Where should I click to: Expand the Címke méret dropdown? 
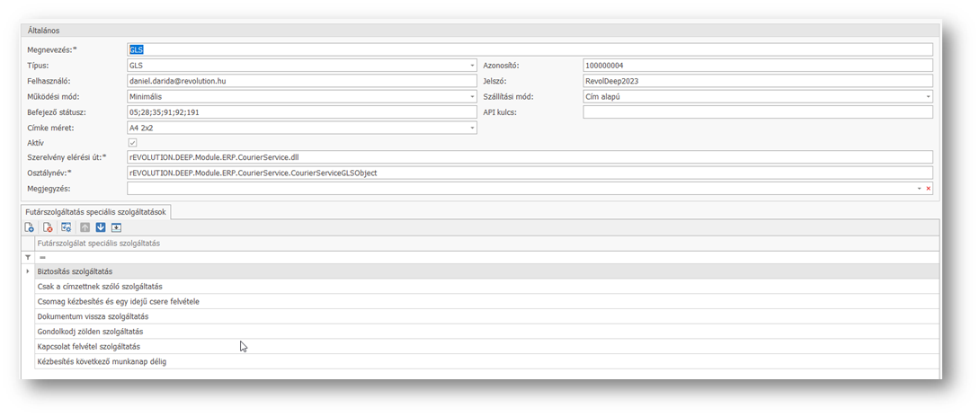(472, 129)
